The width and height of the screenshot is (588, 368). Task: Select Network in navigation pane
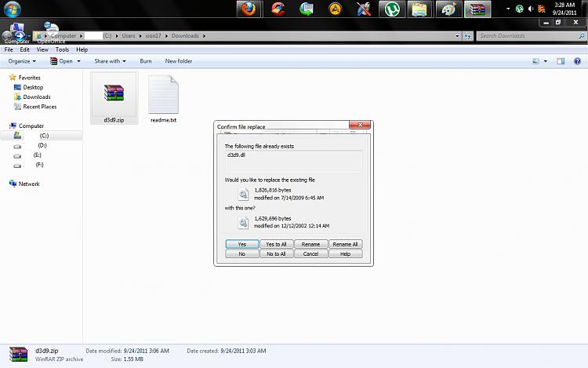click(29, 184)
